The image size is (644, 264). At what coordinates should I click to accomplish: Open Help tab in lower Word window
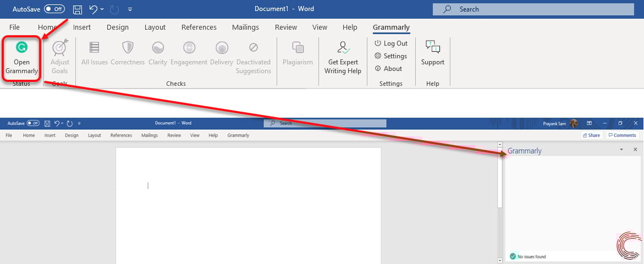point(213,135)
